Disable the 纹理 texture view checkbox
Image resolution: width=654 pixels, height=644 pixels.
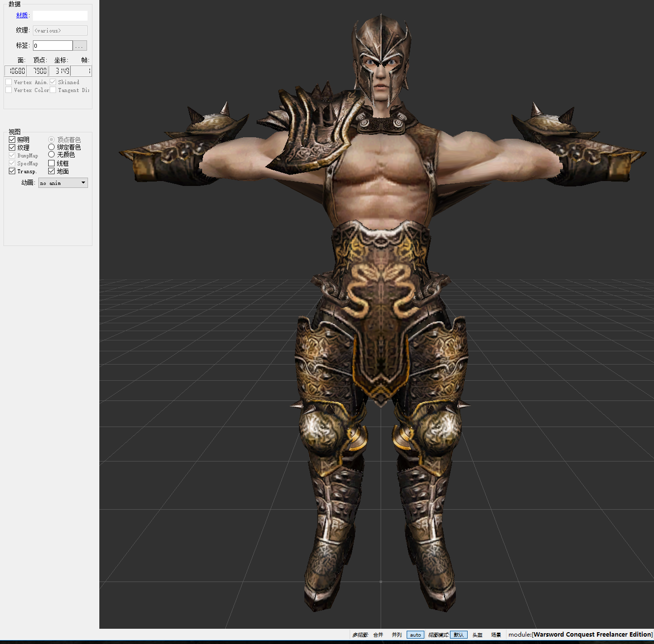[12, 148]
